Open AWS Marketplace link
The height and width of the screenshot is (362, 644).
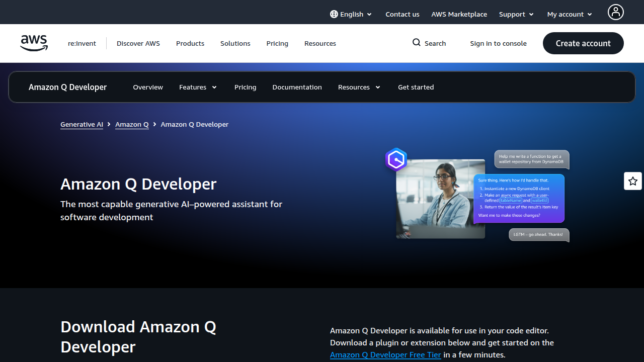459,14
